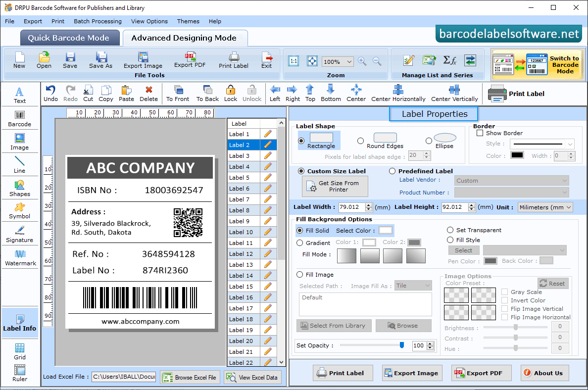The image size is (588, 390).
Task: Toggle the Grid option in sidebar
Action: point(19,352)
